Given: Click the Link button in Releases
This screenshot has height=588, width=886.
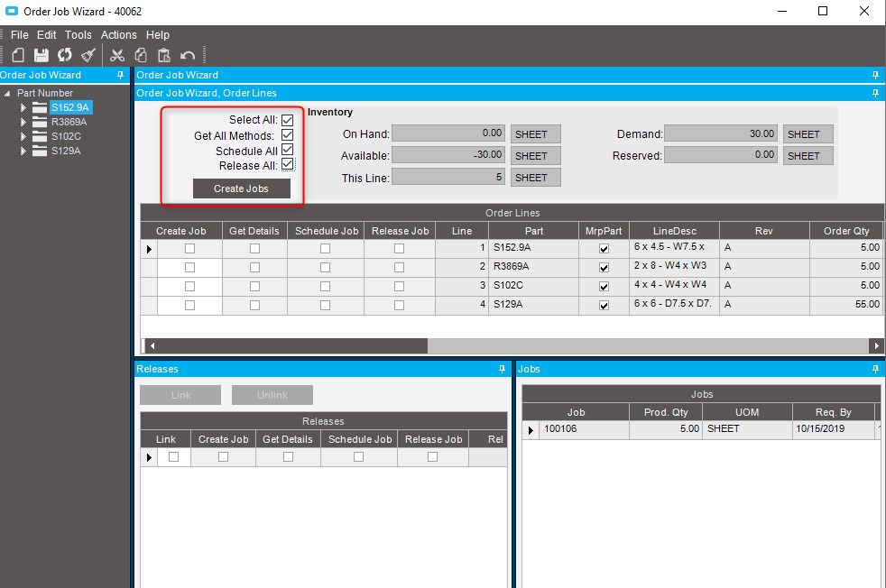Looking at the screenshot, I should (x=180, y=395).
